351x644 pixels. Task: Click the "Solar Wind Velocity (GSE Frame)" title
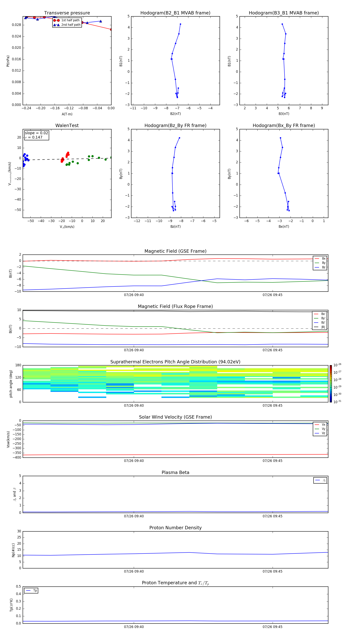(x=175, y=417)
